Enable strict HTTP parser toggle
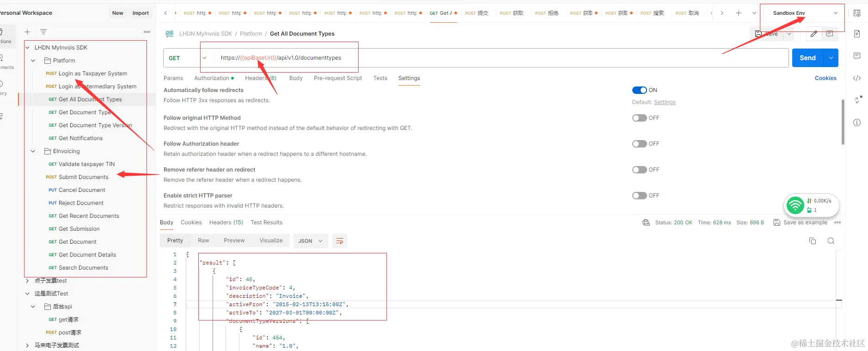This screenshot has height=351, width=868. coord(640,196)
